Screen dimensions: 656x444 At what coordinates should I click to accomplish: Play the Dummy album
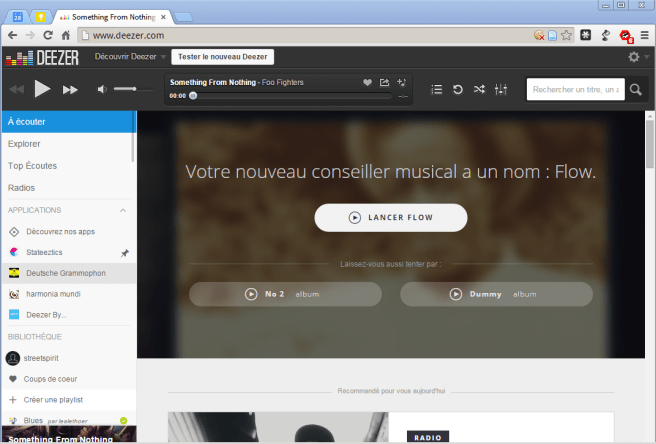[x=496, y=294]
